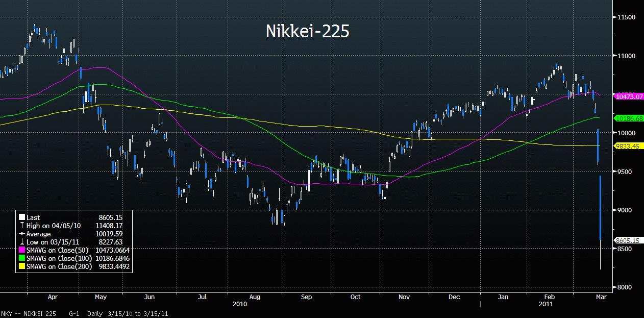Image resolution: width=644 pixels, height=318 pixels.
Task: Click the 8000 y-axis label
Action: (624, 287)
